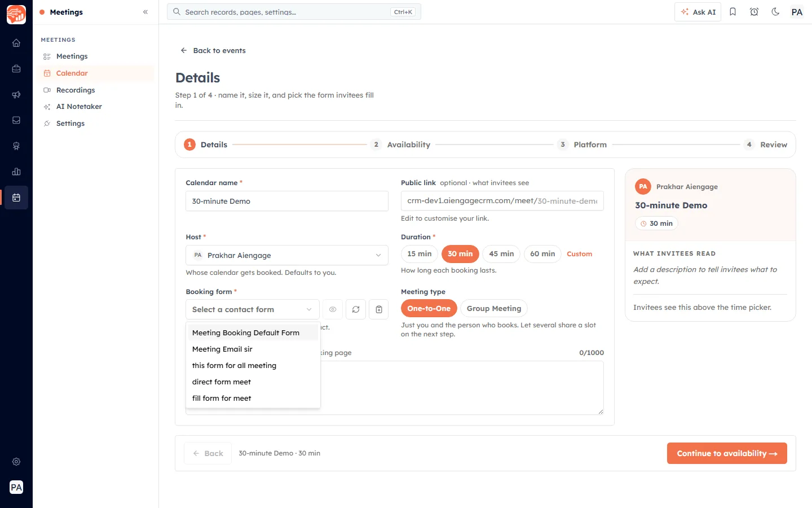Image resolution: width=812 pixels, height=508 pixels.
Task: Click the back arrow to events
Action: [183, 50]
